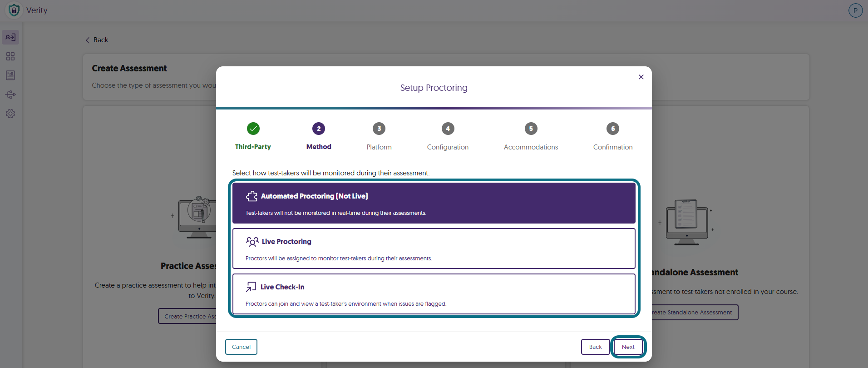Cancel the proctoring setup

coord(241,347)
